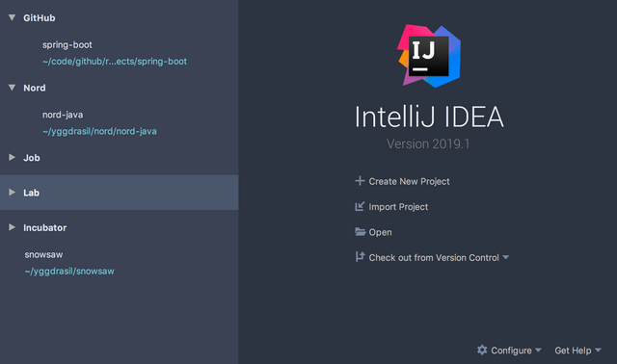This screenshot has width=617, height=364.
Task: Click the ~/yggdrasil/nord/nord-java path
Action: pos(99,131)
